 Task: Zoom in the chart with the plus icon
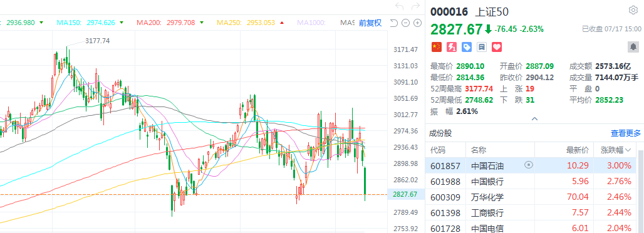point(417,23)
